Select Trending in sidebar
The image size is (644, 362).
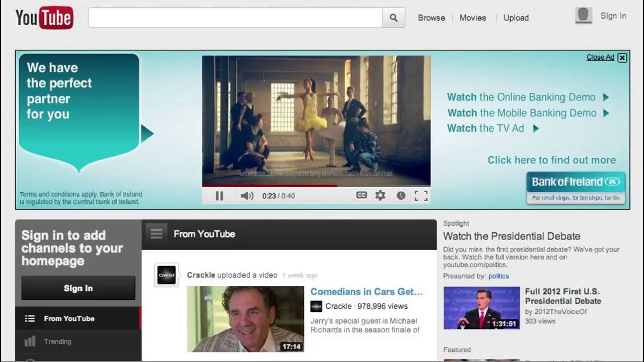(x=78, y=342)
